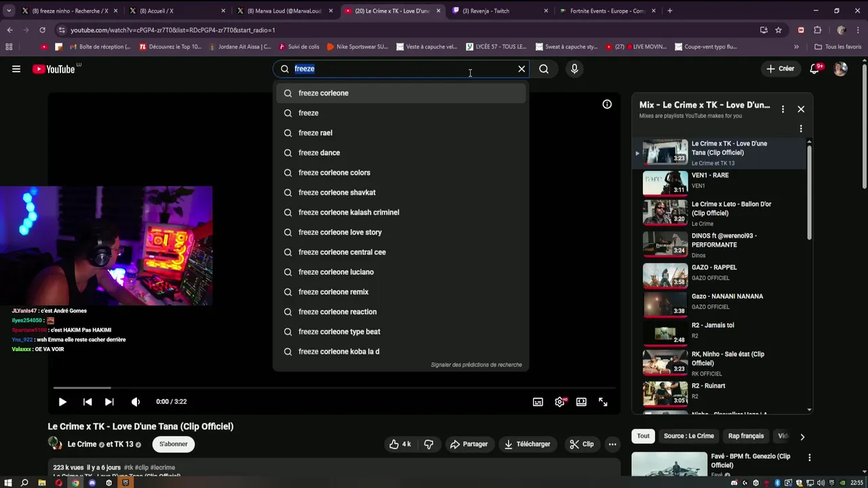Open Windows taskbar search

pos(24,483)
